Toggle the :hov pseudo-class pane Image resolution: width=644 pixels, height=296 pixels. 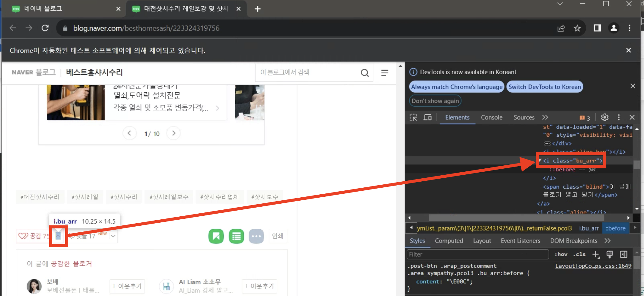(x=561, y=254)
